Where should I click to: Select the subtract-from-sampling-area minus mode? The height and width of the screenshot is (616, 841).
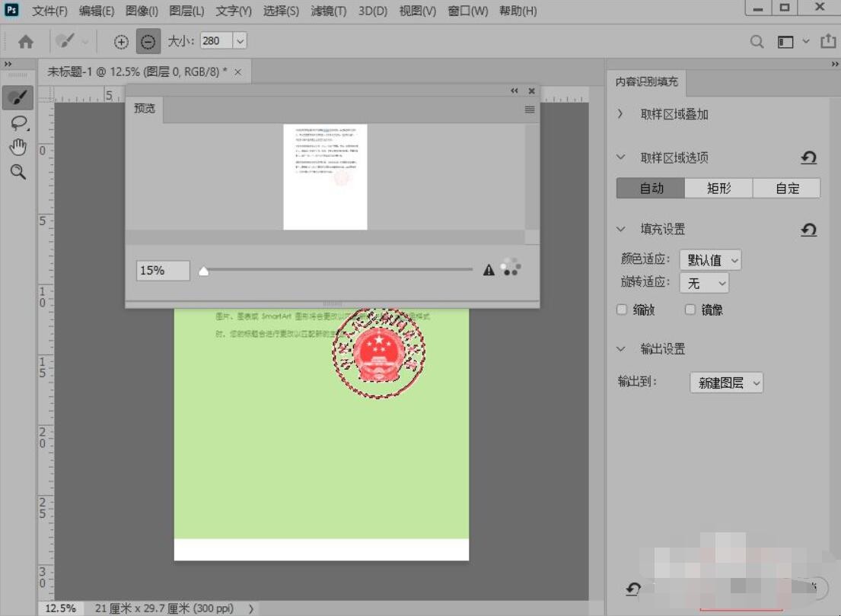[x=148, y=41]
